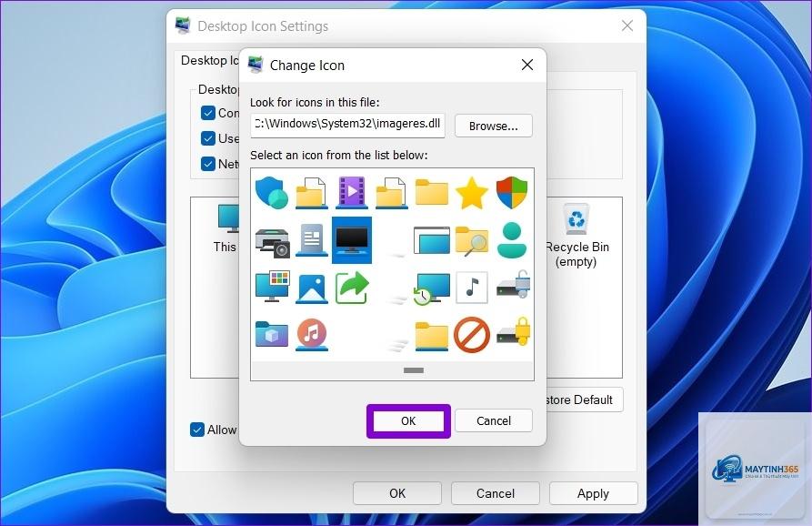Click the Apply button
Viewport: 812px width, 526px height.
pos(593,493)
